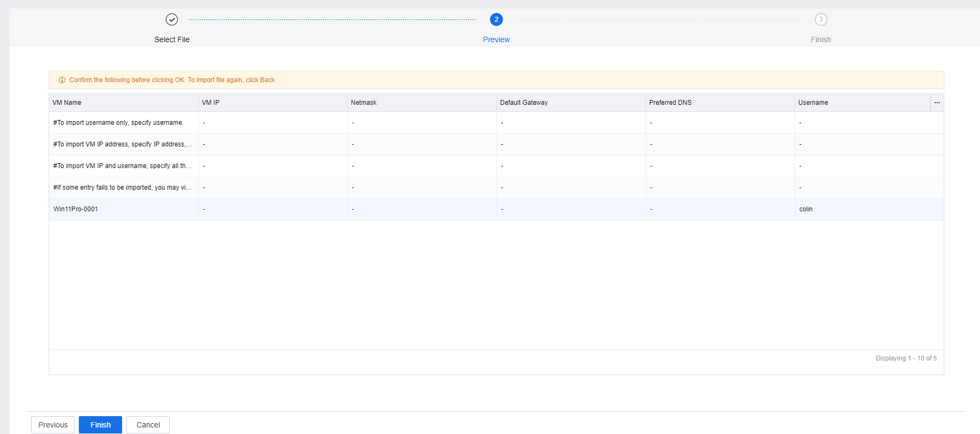This screenshot has height=434, width=980.
Task: Click the Finish step number 3 circle
Action: tap(821, 19)
